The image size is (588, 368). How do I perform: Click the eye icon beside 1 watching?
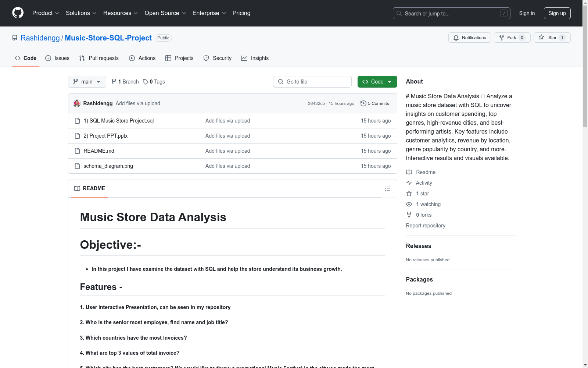[409, 204]
